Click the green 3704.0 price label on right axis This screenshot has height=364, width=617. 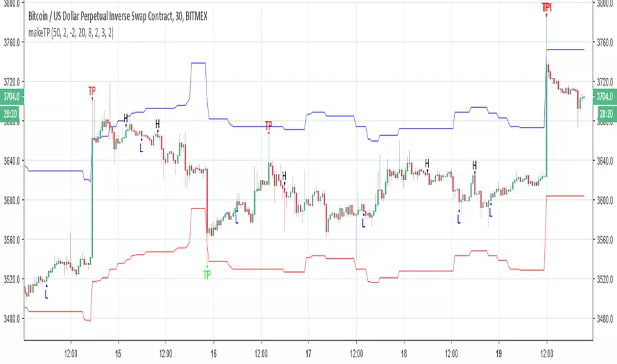(605, 96)
